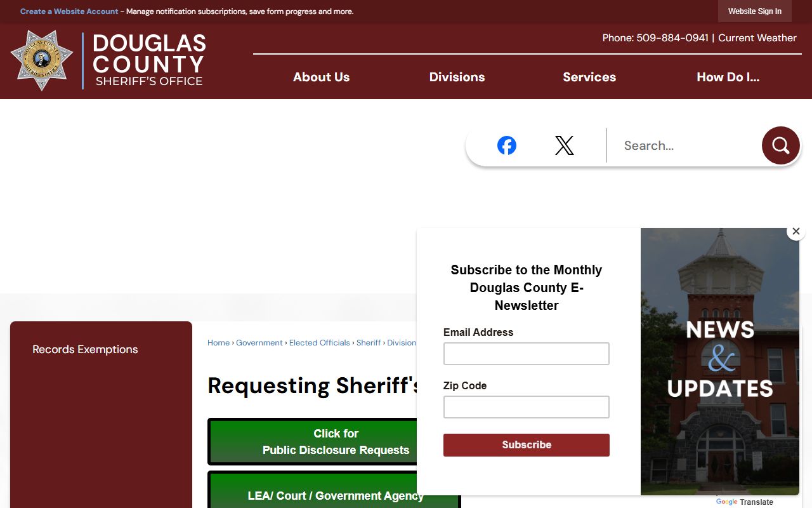The width and height of the screenshot is (812, 508).
Task: Open the Google Translate widget
Action: [745, 502]
